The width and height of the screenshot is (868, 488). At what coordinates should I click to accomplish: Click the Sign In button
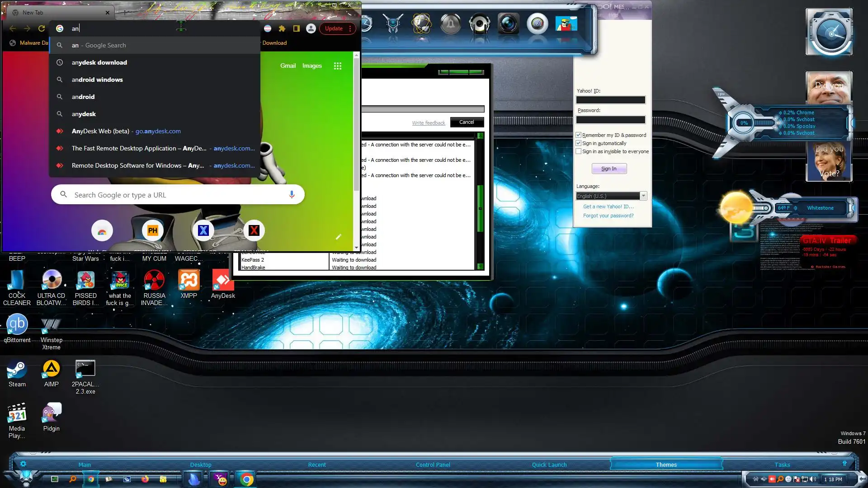point(609,169)
